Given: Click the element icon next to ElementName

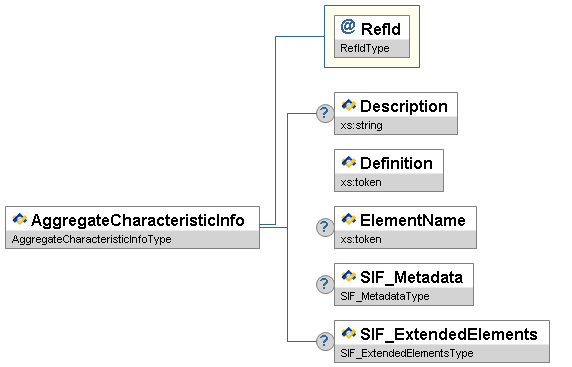Looking at the screenshot, I should [348, 219].
